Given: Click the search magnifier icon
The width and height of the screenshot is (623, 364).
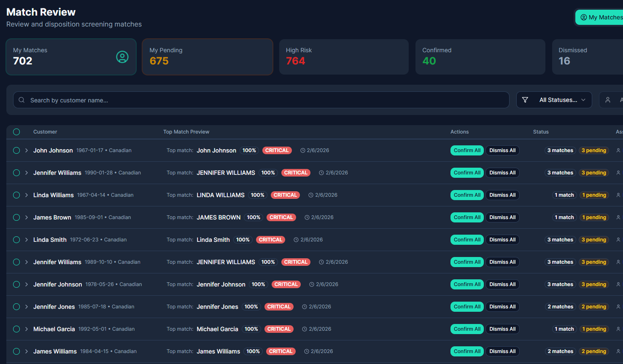Looking at the screenshot, I should 22,100.
